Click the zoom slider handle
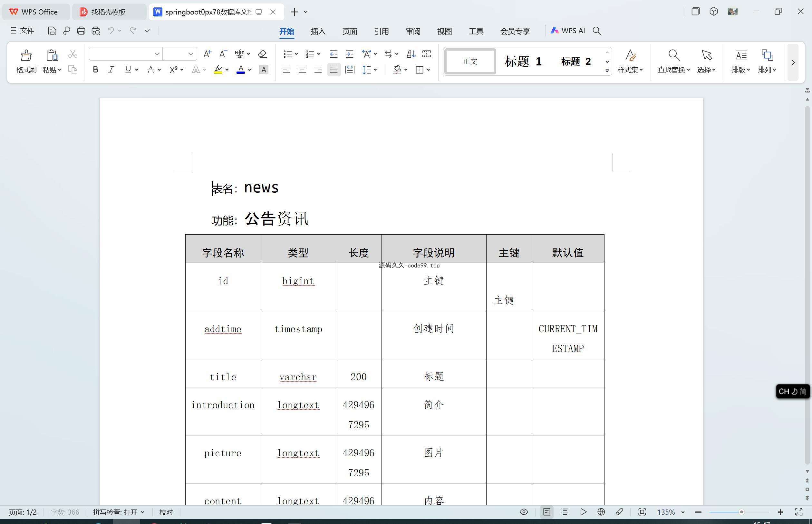 click(x=741, y=512)
